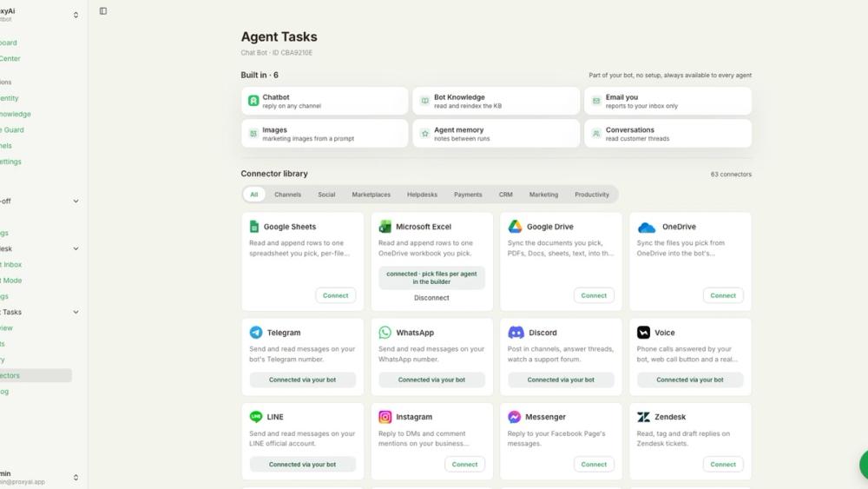868x489 pixels.
Task: Open the Mode link in the sidebar
Action: tap(11, 281)
